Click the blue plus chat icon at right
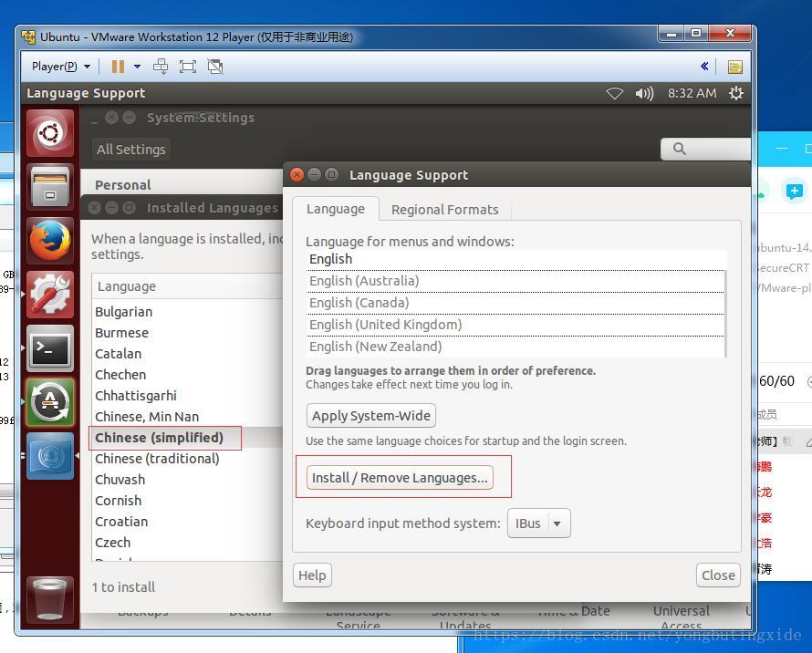 (795, 192)
